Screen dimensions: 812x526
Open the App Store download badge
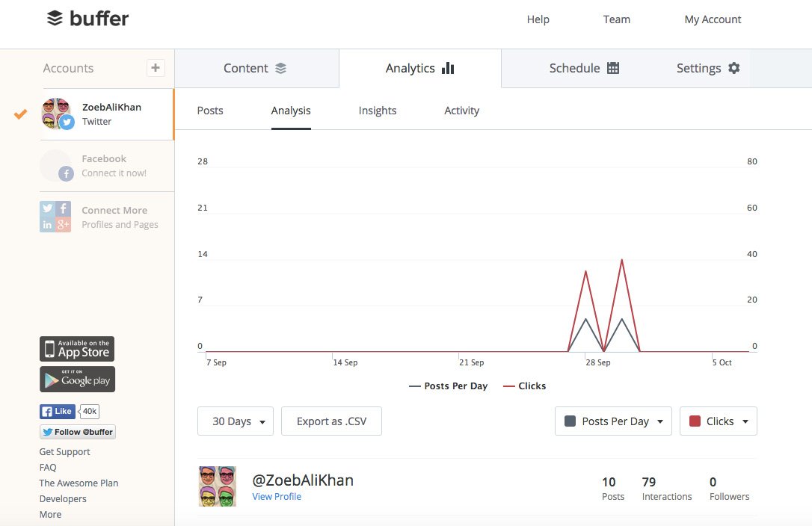click(x=77, y=349)
